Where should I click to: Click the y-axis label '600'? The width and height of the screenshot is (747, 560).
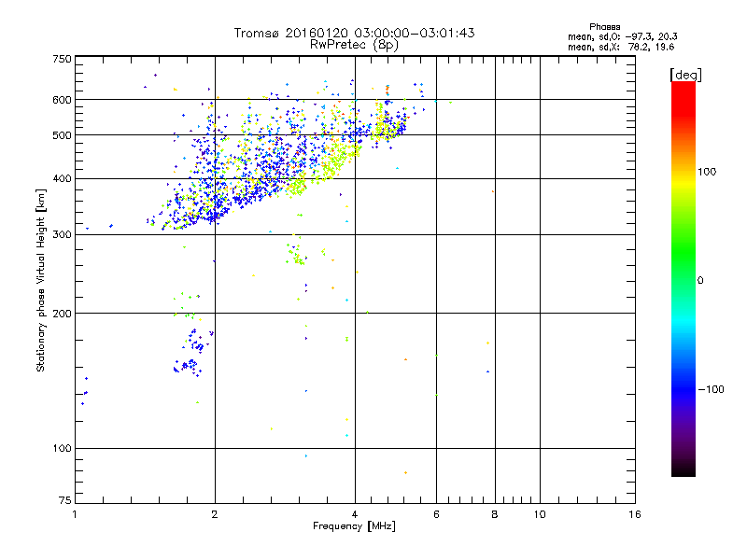[62, 100]
